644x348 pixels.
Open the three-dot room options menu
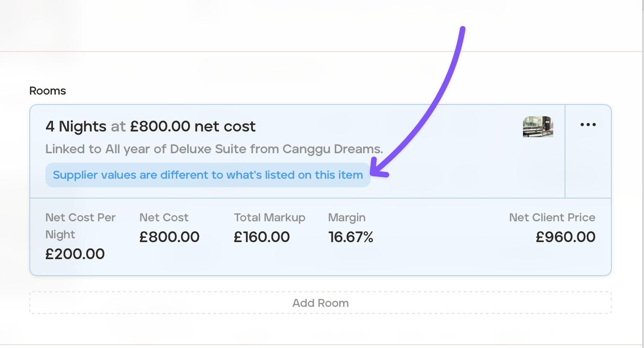click(x=588, y=125)
